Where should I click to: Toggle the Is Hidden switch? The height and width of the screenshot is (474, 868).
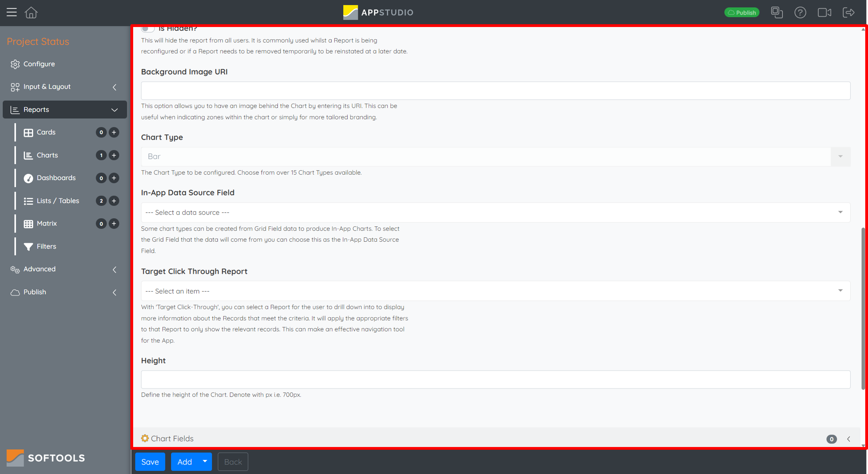[148, 29]
